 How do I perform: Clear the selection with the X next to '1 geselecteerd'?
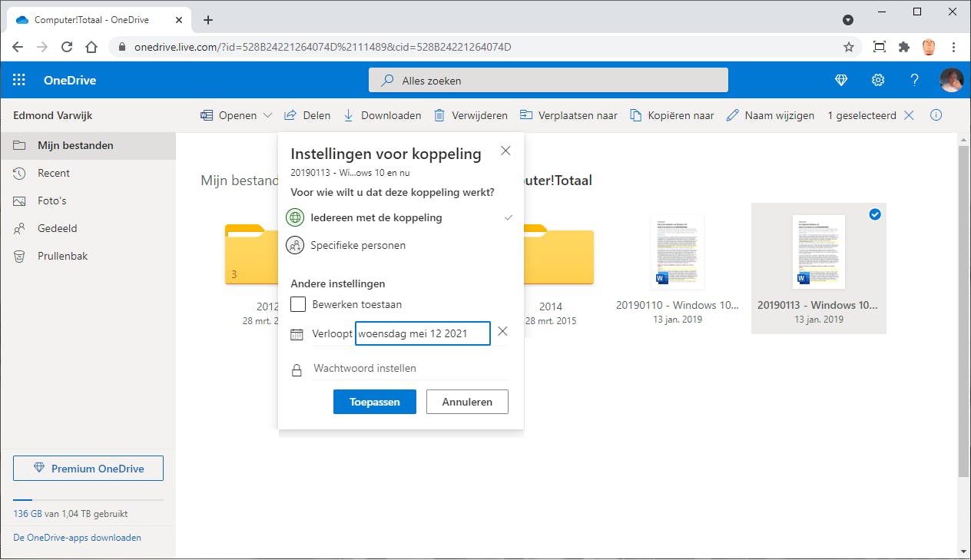click(909, 115)
